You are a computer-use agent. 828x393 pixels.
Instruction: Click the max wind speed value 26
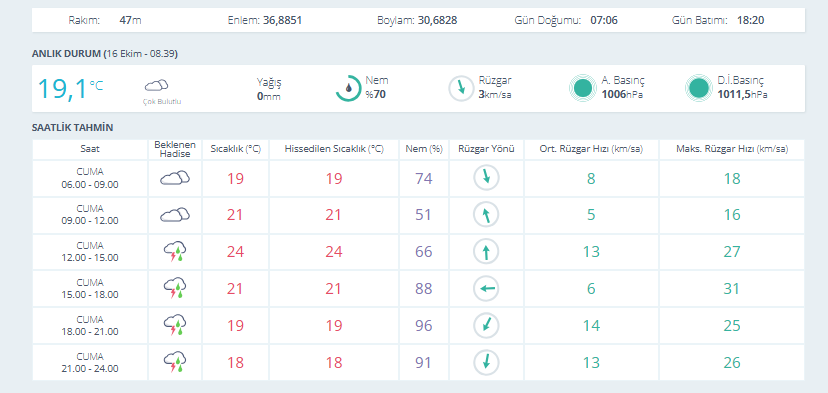(732, 363)
